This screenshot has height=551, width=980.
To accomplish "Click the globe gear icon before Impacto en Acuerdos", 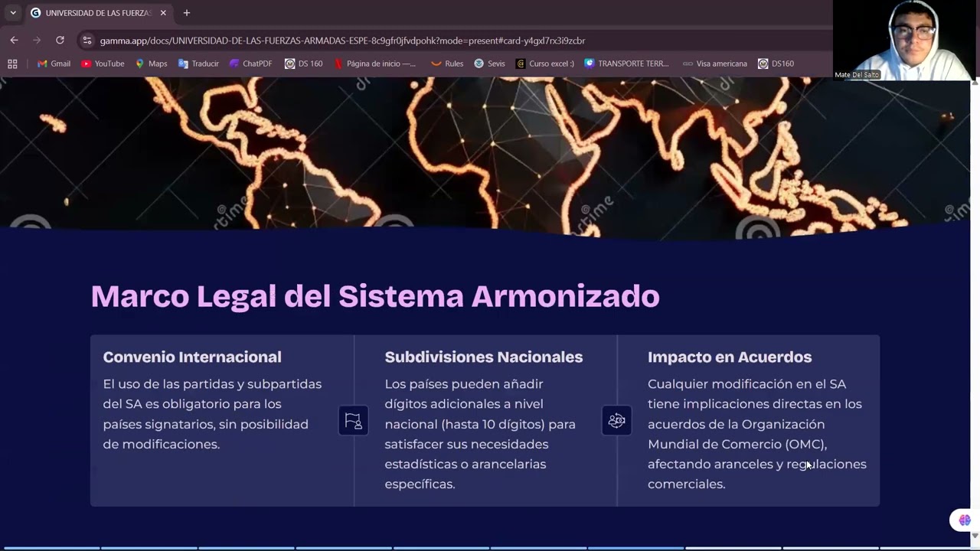I will pos(616,420).
